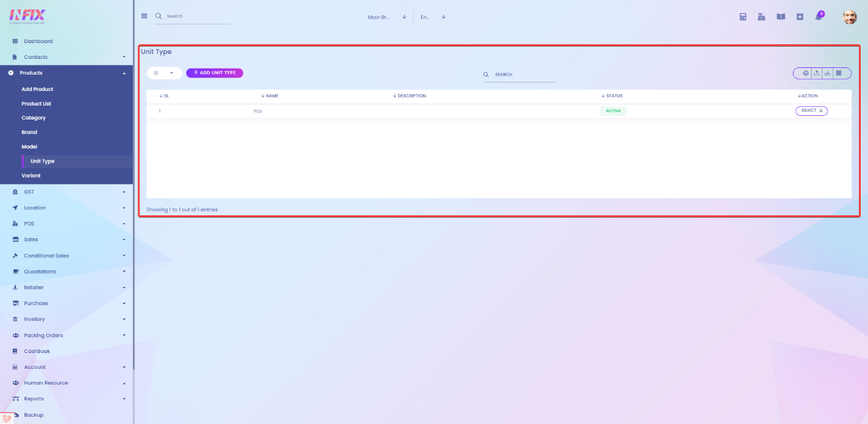Image resolution: width=868 pixels, height=424 pixels.
Task: Print the Unit Type table
Action: [806, 73]
